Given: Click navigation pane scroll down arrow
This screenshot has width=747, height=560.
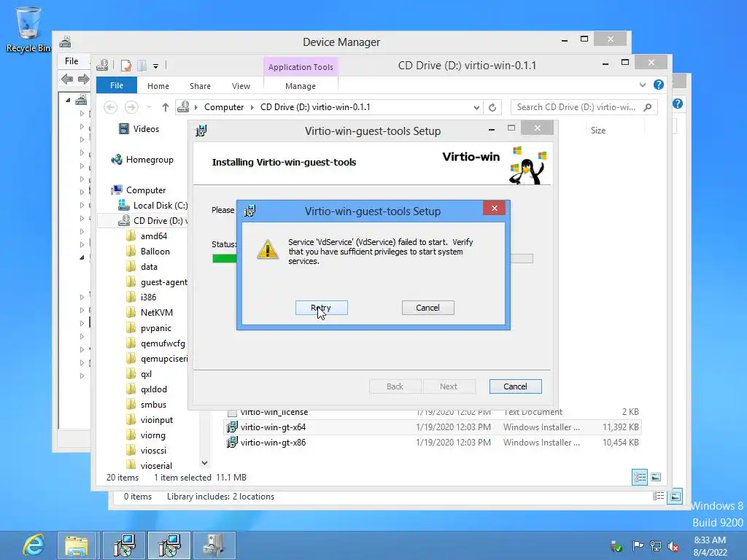Looking at the screenshot, I should [x=204, y=463].
